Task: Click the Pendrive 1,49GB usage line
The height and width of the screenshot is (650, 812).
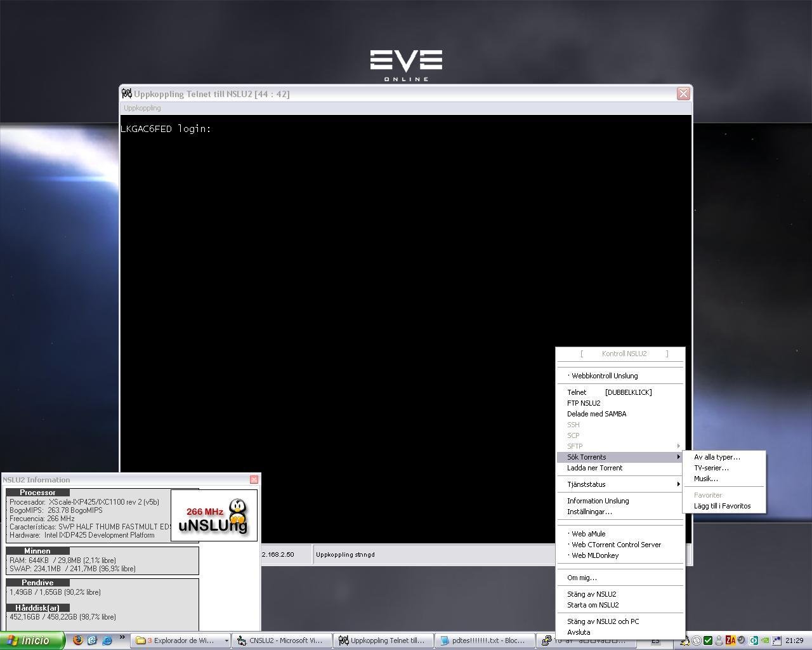Action: point(55,592)
